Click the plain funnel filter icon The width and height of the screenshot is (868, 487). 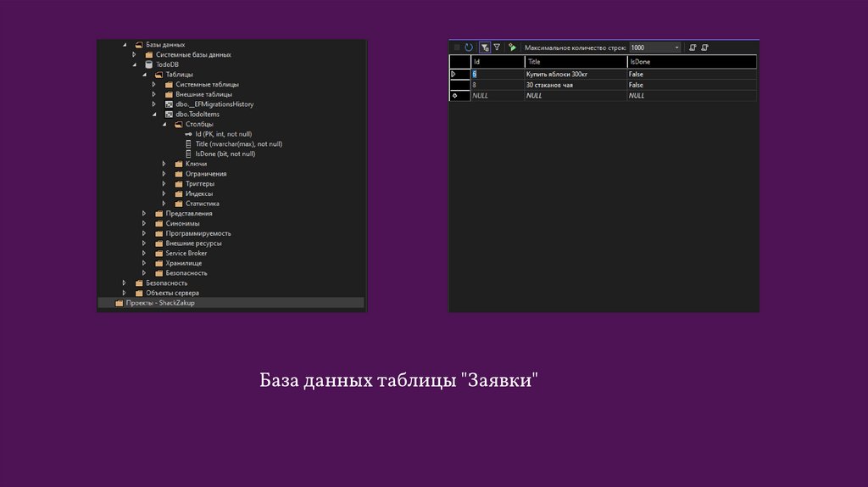(x=497, y=48)
